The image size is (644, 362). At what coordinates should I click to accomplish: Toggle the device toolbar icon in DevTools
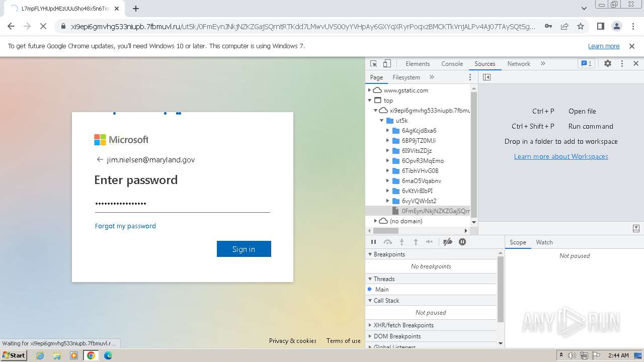(387, 64)
